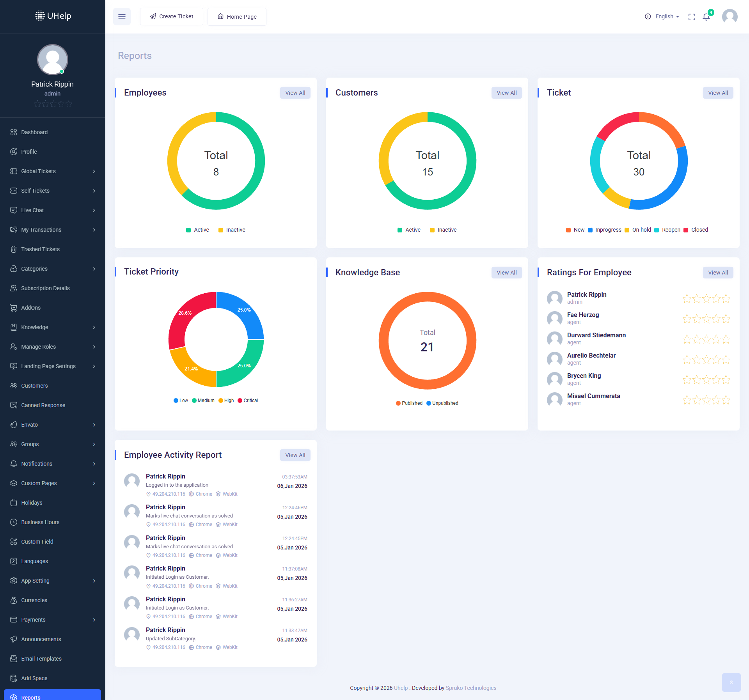This screenshot has height=700, width=749.
Task: Click the AddOns cart icon
Action: point(14,308)
